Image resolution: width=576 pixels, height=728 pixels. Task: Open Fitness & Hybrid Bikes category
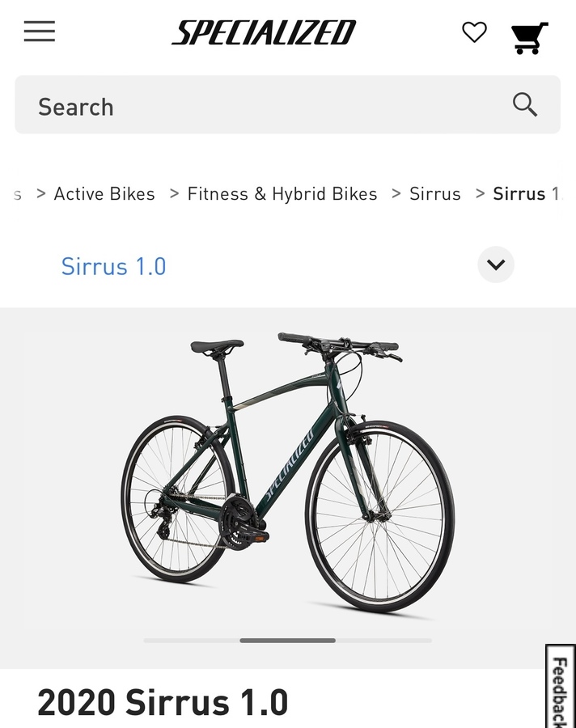click(282, 193)
